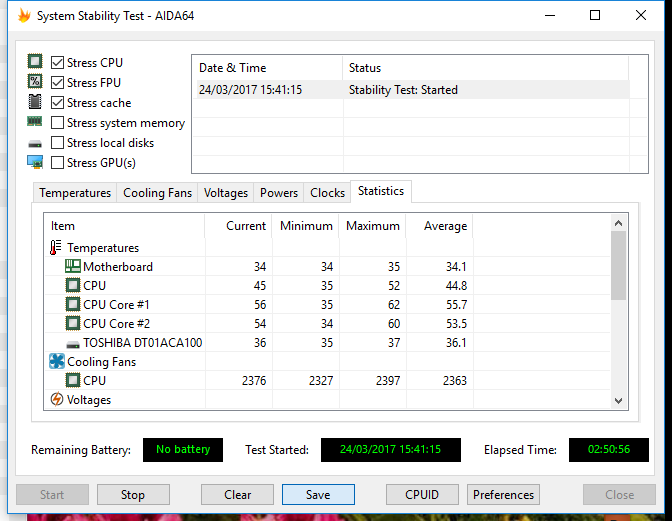Select the log timestamp '24/03/2017 15:41:15'

[x=250, y=90]
